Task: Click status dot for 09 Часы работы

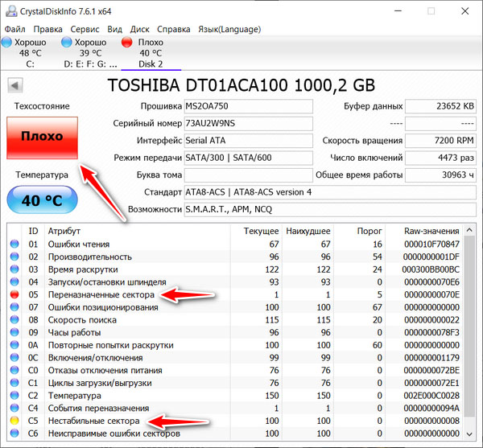Action: pos(14,332)
